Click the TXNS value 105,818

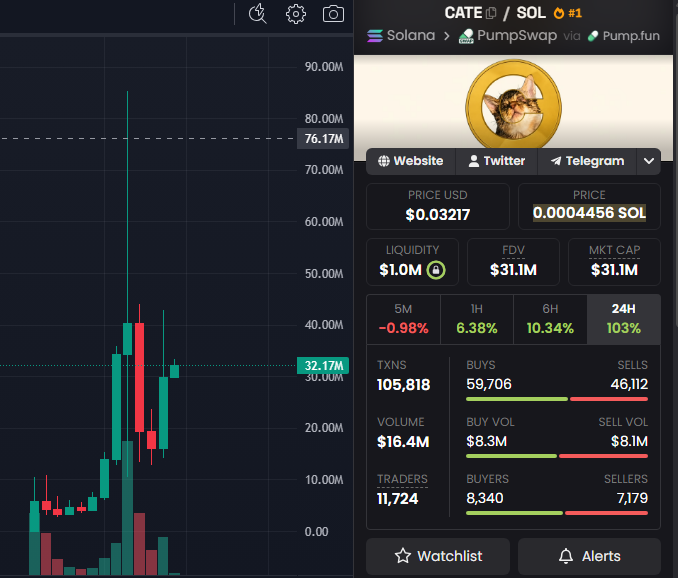click(403, 385)
